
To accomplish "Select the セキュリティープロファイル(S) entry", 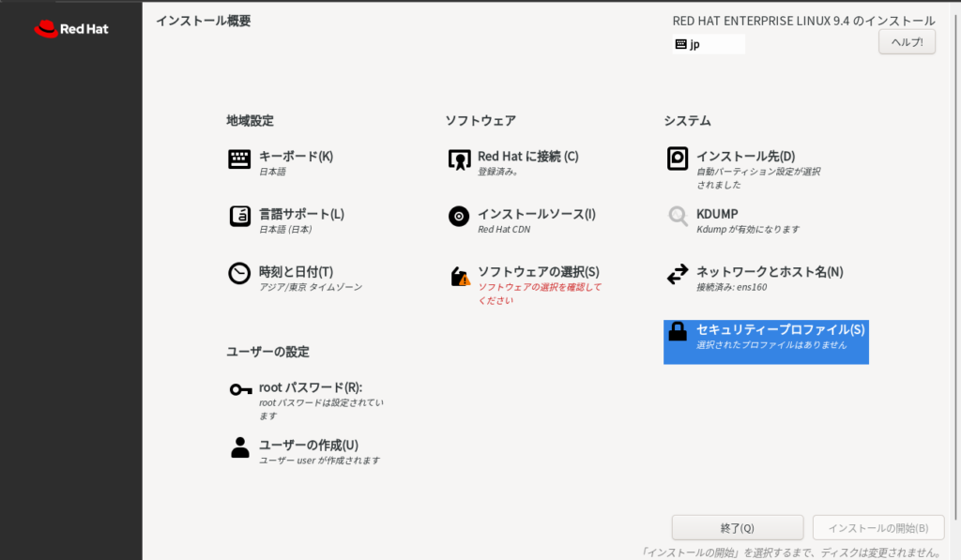I will 779,330.
